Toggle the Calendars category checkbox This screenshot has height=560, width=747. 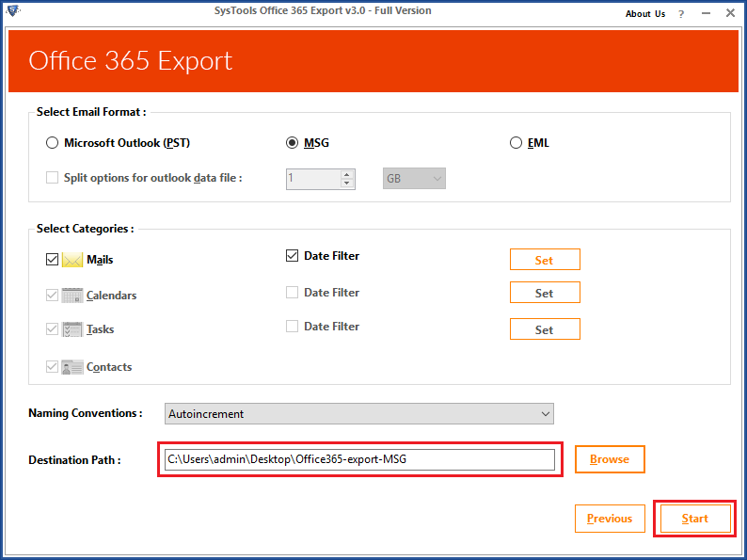tap(52, 296)
